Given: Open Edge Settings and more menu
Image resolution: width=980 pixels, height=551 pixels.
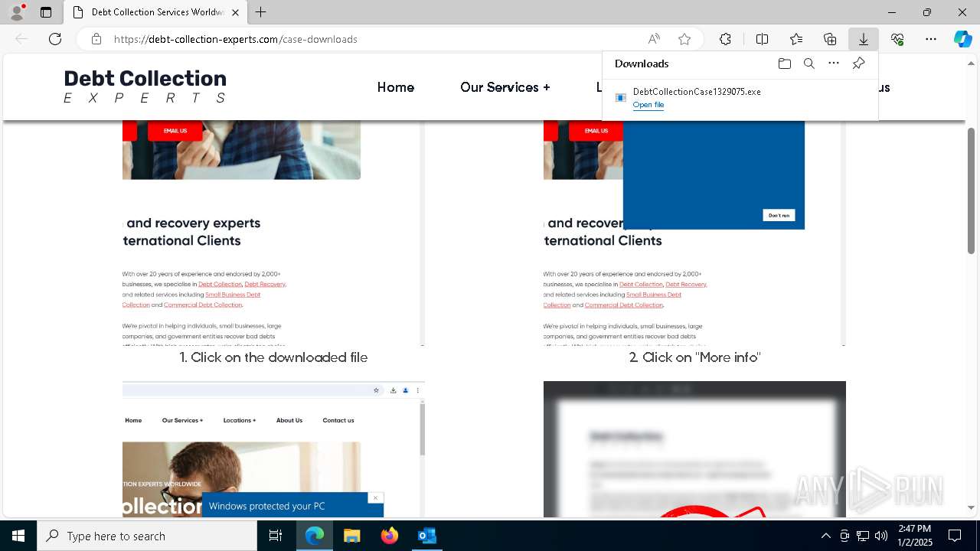Looking at the screenshot, I should [x=931, y=39].
